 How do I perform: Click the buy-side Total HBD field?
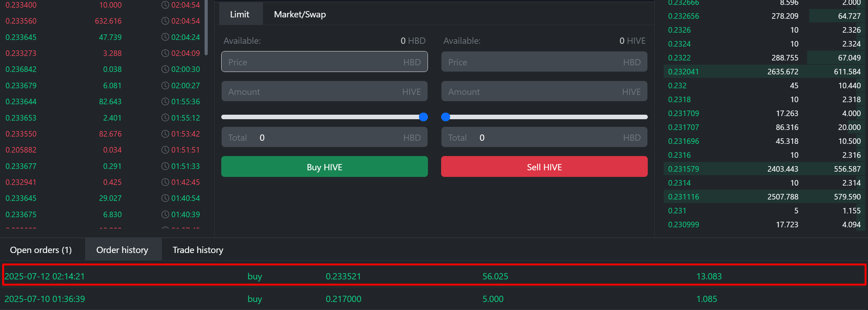[324, 137]
